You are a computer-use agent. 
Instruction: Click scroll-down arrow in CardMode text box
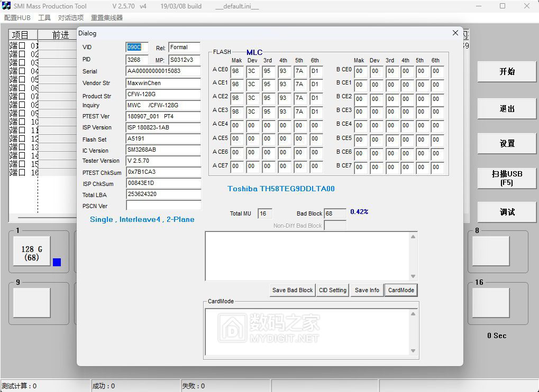tap(413, 351)
